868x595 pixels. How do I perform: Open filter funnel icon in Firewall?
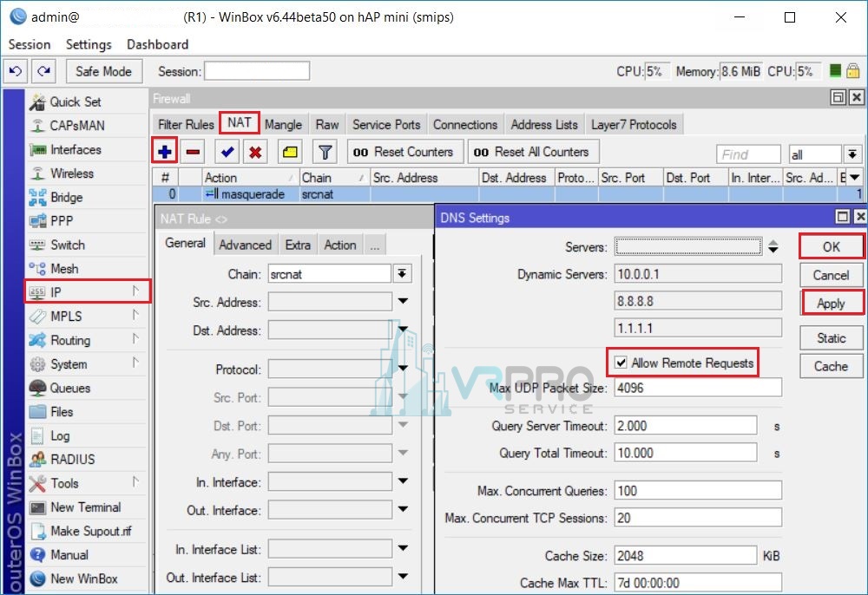click(325, 152)
